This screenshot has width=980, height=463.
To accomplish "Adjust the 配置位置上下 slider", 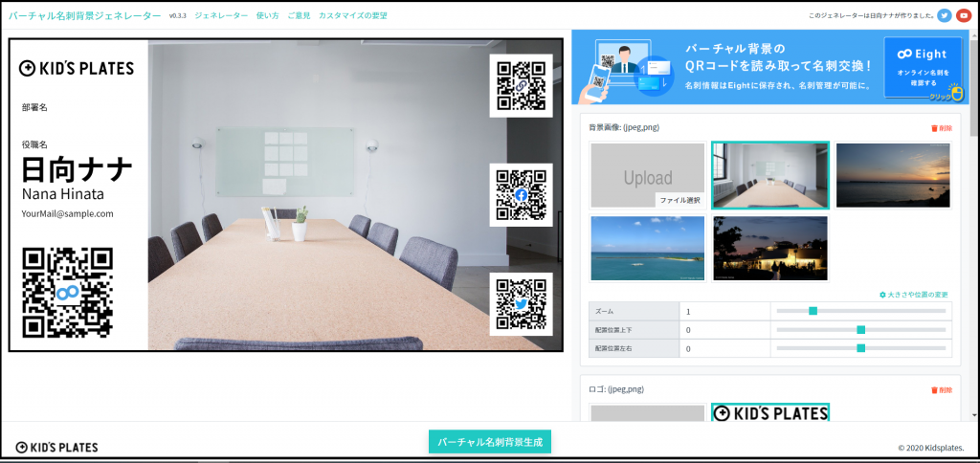I will tap(861, 329).
